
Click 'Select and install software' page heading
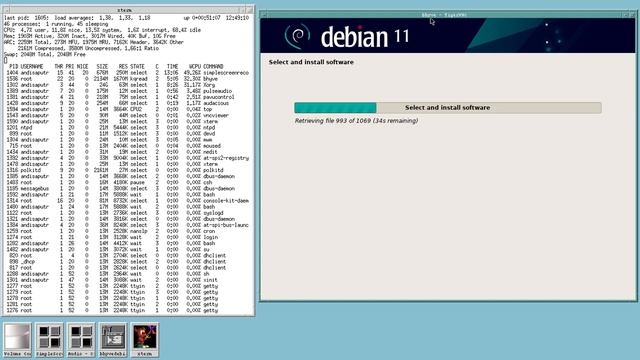click(311, 62)
